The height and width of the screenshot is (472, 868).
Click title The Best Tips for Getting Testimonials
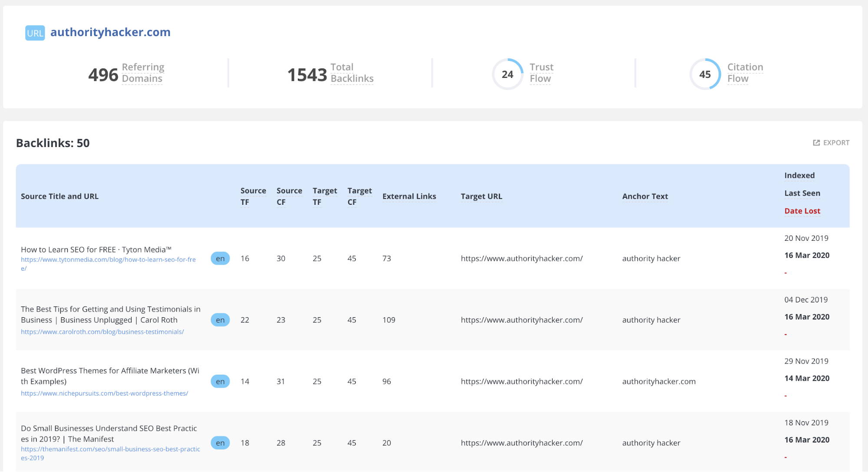[x=111, y=315]
